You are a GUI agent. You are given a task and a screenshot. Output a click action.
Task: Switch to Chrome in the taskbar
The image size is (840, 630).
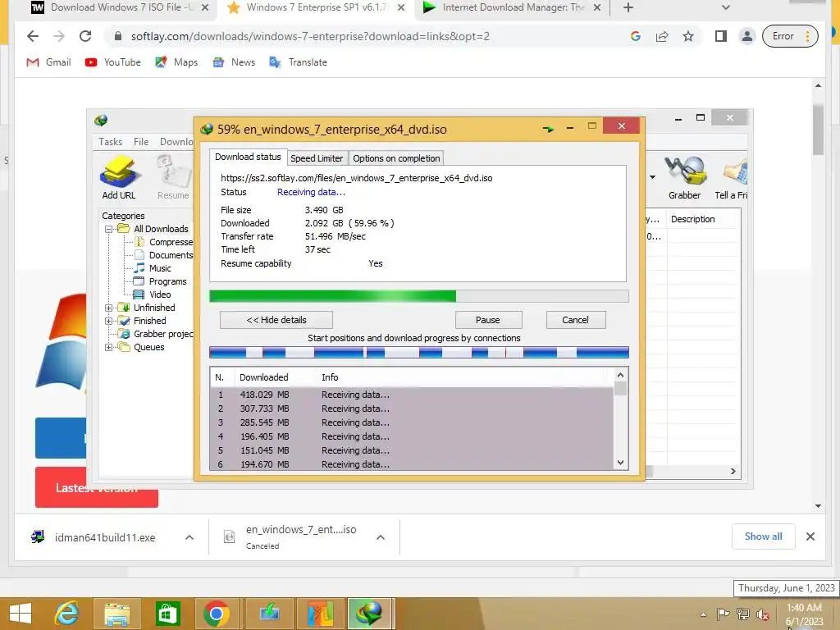(x=217, y=614)
